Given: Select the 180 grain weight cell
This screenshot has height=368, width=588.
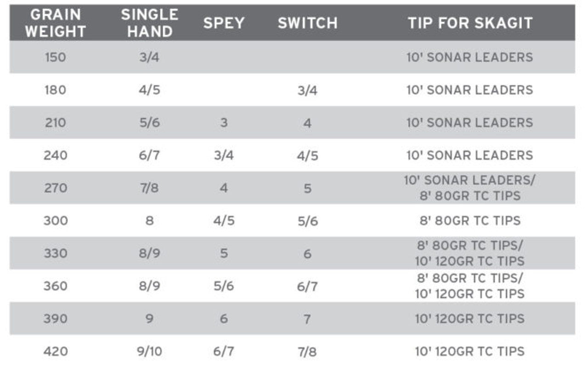Looking at the screenshot, I should coord(56,90).
